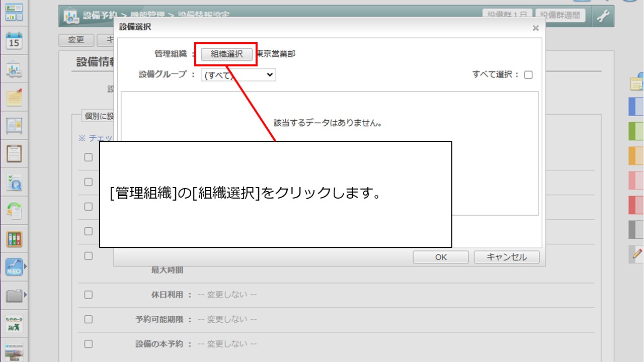
Task: Open the wrench settings icon
Action: point(603,16)
